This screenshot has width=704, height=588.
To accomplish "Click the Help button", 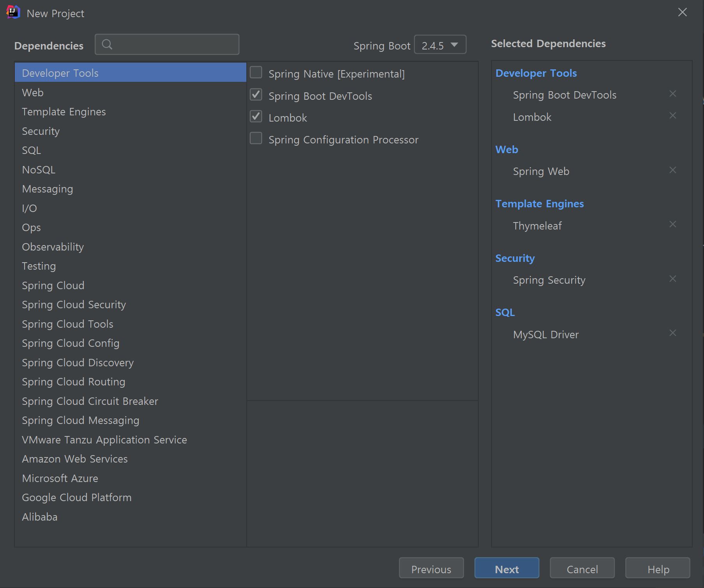I will pos(658,568).
